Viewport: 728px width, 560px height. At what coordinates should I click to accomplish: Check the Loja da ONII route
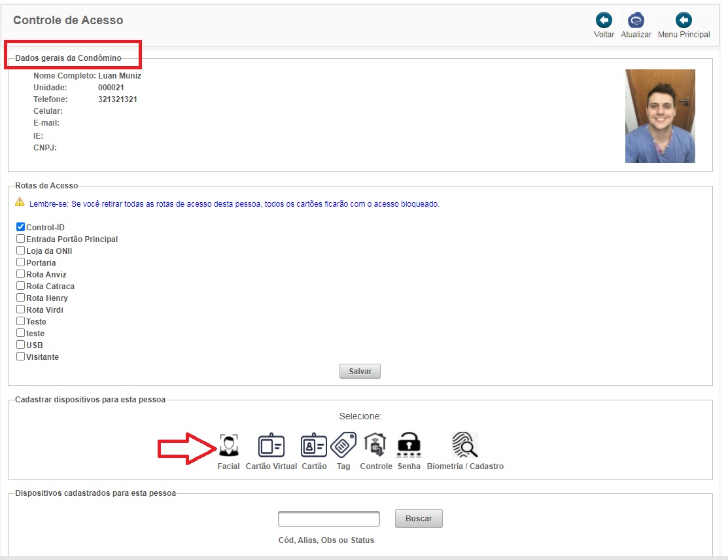(x=20, y=251)
